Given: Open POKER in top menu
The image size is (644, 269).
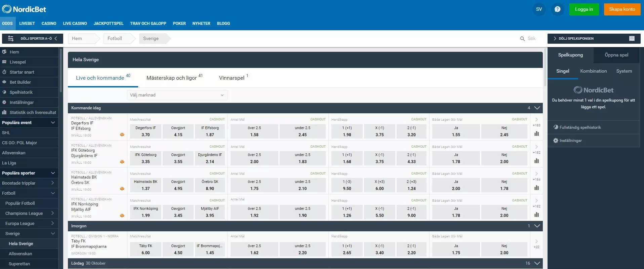Looking at the screenshot, I should click(x=179, y=24).
